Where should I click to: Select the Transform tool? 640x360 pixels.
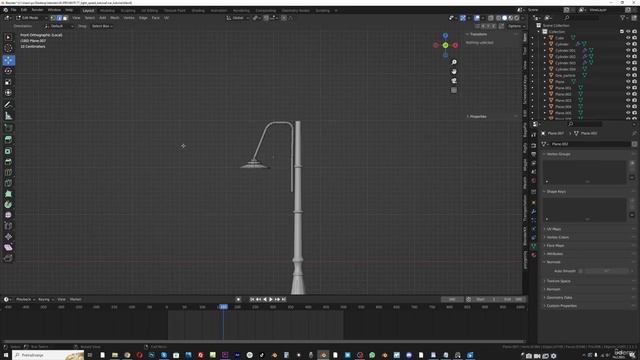coord(8,93)
